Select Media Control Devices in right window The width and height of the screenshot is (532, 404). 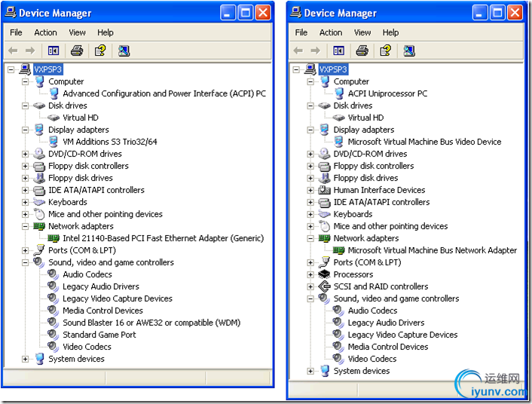tap(388, 347)
